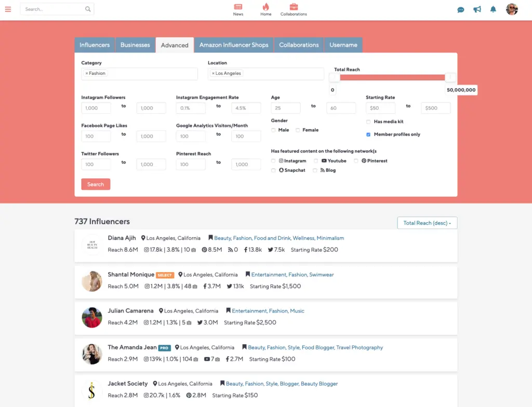Open the chat messages icon

[x=460, y=9]
